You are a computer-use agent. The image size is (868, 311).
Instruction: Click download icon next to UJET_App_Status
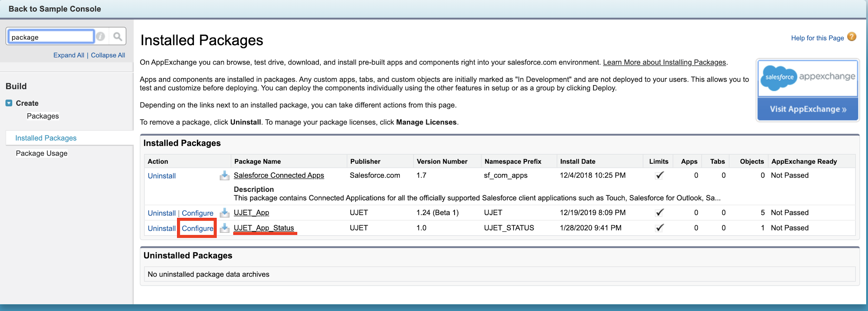coord(225,228)
